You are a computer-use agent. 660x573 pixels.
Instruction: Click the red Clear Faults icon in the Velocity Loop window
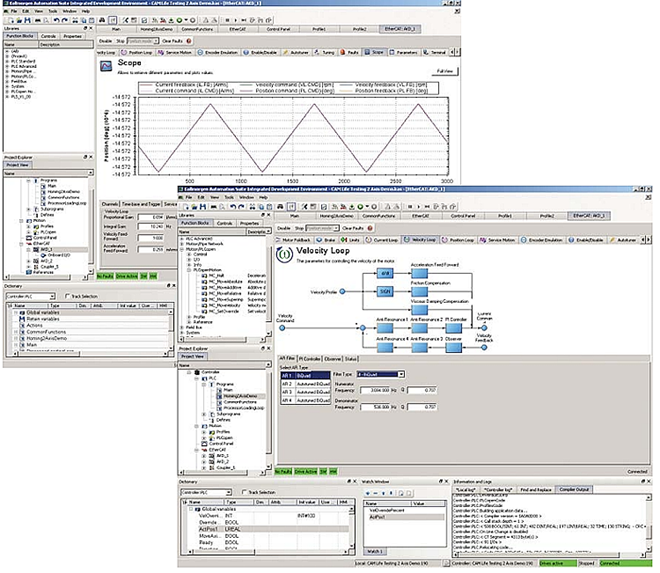point(370,228)
